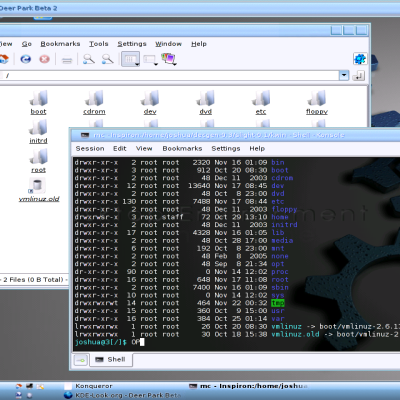Open the Tools menu in Konqueror
The image size is (400, 400).
(x=99, y=44)
